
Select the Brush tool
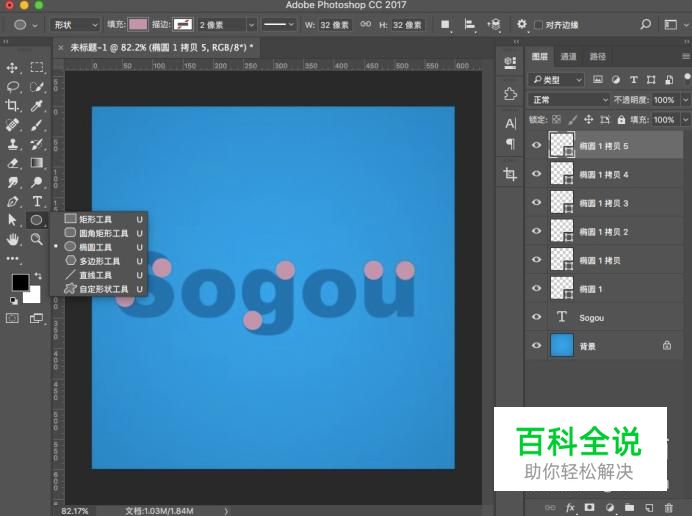coord(37,125)
